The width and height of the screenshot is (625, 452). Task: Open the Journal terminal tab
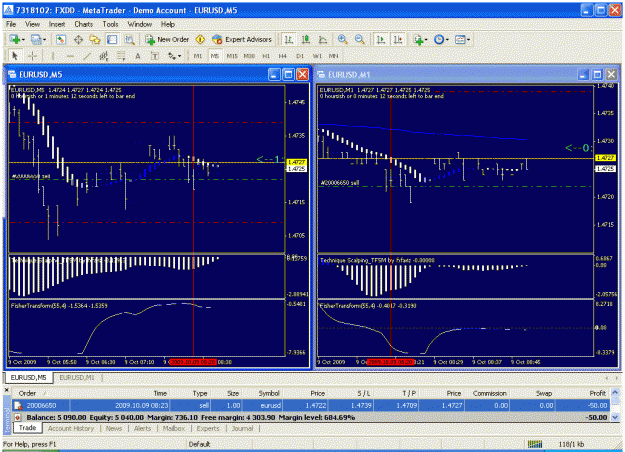[x=242, y=428]
